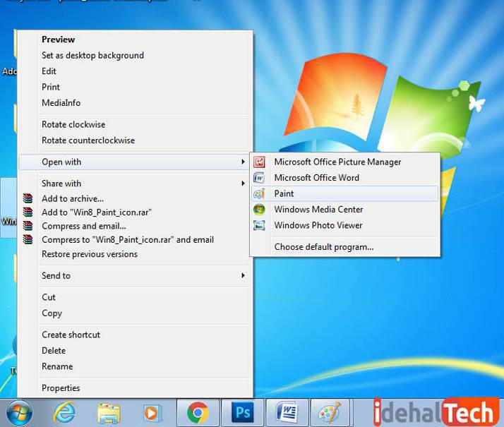Click the WinRAR icon beside Add to archive

pos(28,198)
